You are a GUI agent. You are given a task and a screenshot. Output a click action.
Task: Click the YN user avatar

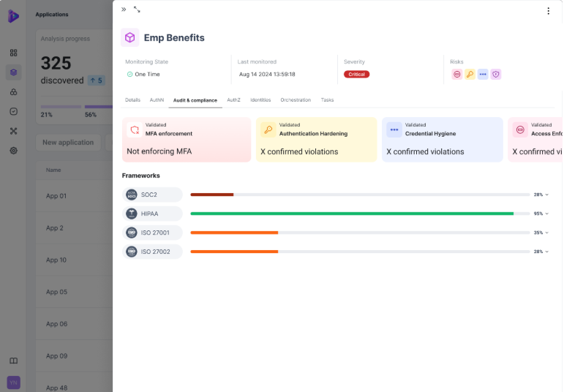point(13,382)
